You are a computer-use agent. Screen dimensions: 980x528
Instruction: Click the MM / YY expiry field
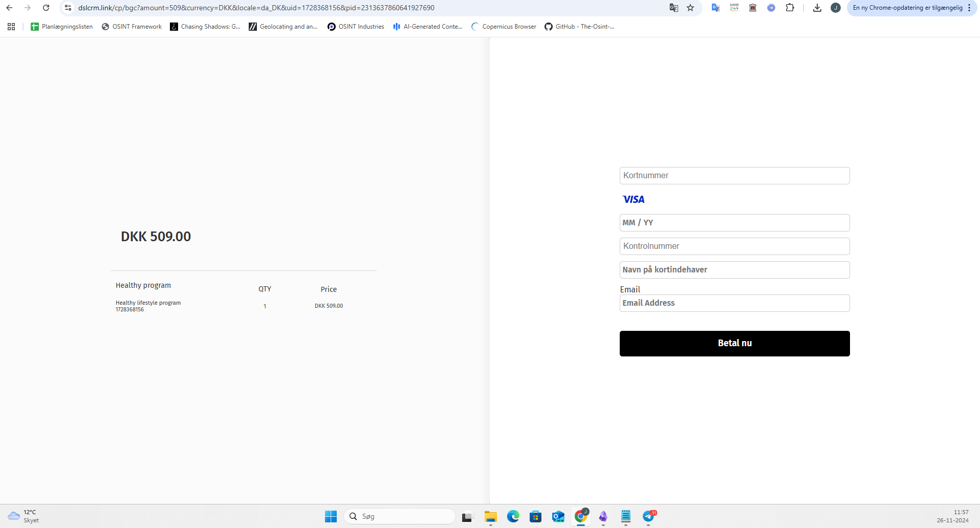point(734,223)
